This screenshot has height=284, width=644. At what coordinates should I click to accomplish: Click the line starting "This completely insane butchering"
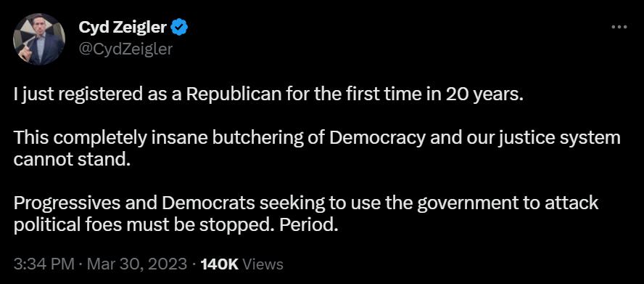click(317, 138)
